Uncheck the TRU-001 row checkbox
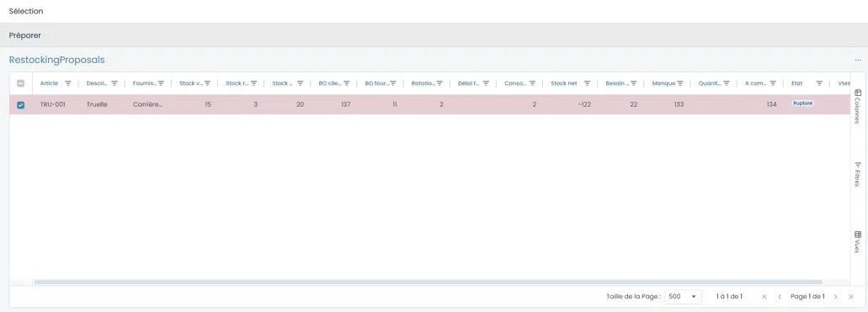The height and width of the screenshot is (312, 868). point(20,104)
